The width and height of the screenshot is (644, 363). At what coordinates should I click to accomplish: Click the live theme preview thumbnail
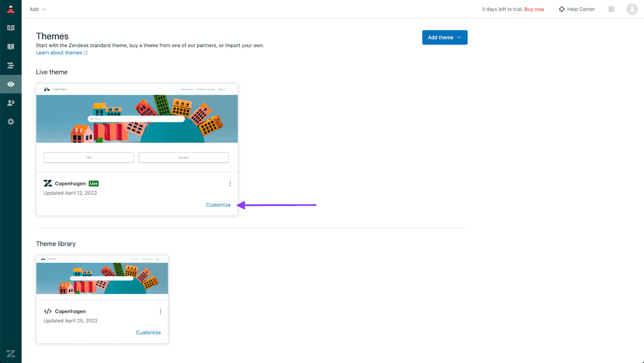[x=137, y=128]
